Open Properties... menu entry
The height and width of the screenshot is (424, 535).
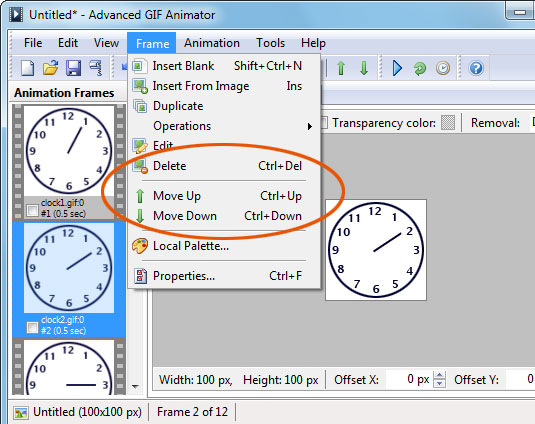tap(225, 276)
